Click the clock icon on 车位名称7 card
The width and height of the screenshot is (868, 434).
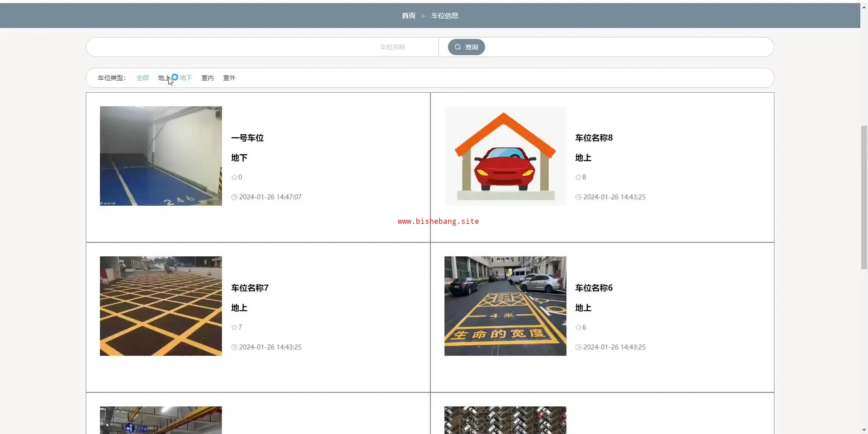pyautogui.click(x=234, y=347)
